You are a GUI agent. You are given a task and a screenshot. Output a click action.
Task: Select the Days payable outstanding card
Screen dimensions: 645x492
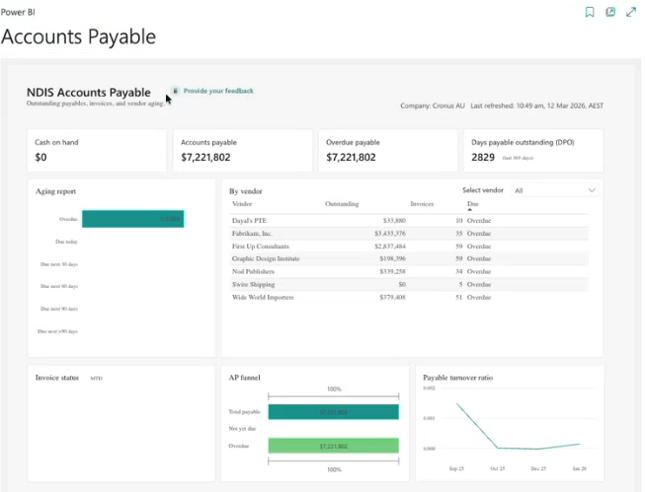(533, 150)
